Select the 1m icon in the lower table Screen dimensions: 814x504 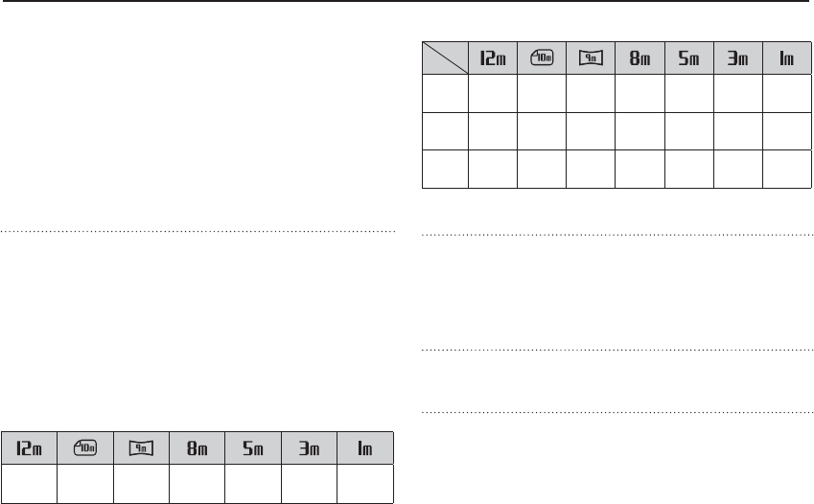click(366, 447)
